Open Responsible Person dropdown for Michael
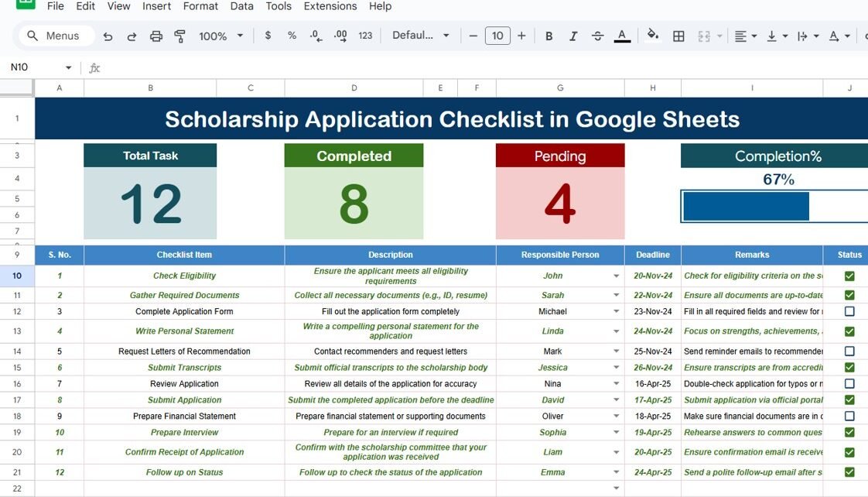 [616, 311]
